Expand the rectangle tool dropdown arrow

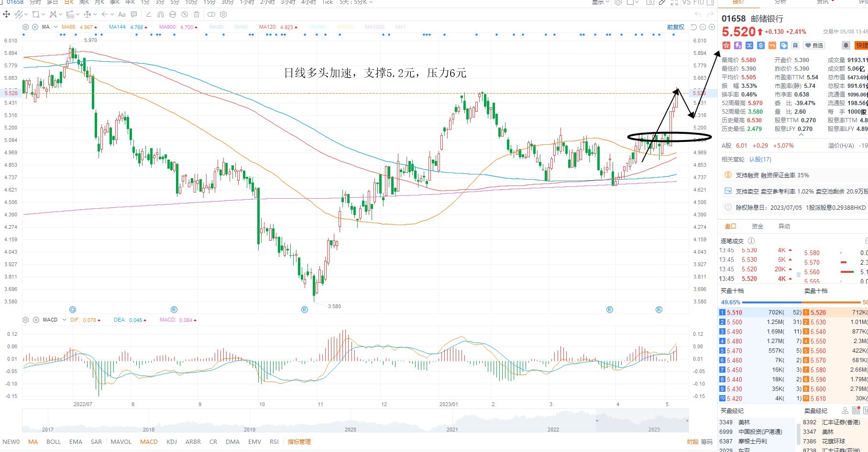coord(43,14)
